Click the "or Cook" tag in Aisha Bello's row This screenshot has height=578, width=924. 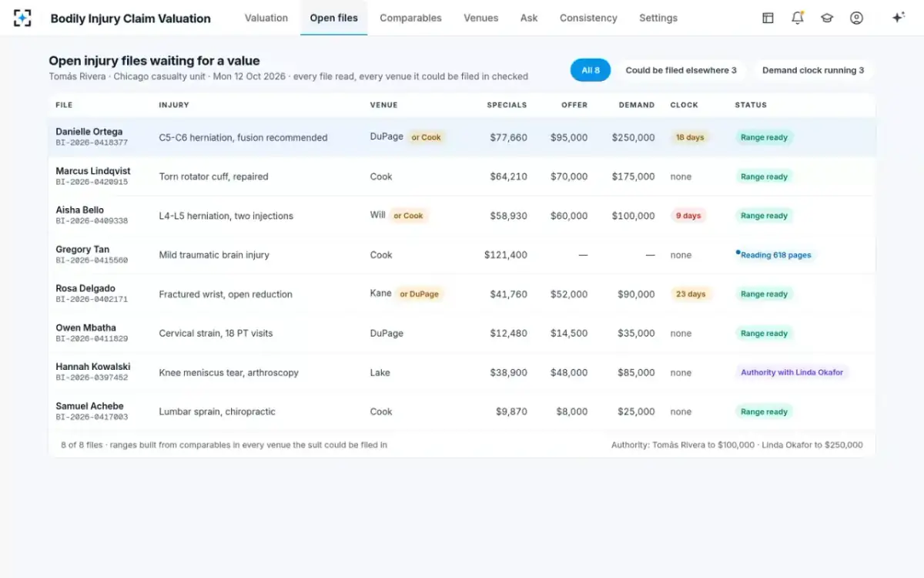click(x=408, y=216)
